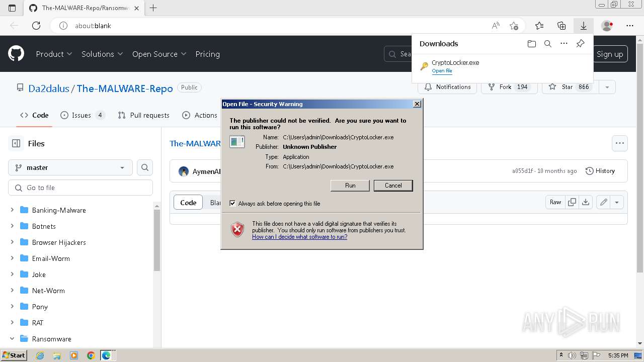Click the Notifications button
Image resolution: width=644 pixels, height=362 pixels.
pyautogui.click(x=447, y=87)
